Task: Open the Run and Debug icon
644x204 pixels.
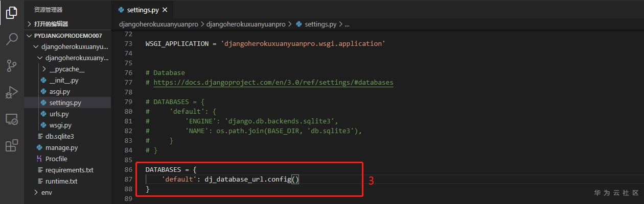Action: [12, 92]
